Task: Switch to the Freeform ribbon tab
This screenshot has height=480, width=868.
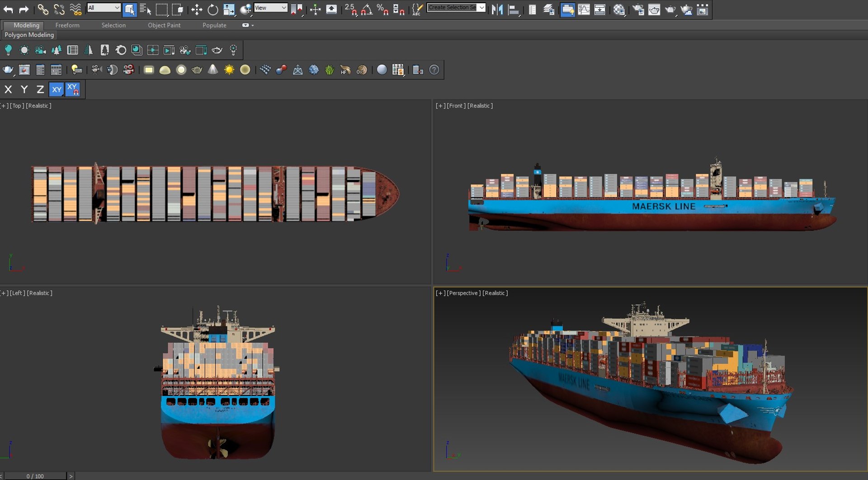Action: tap(67, 25)
